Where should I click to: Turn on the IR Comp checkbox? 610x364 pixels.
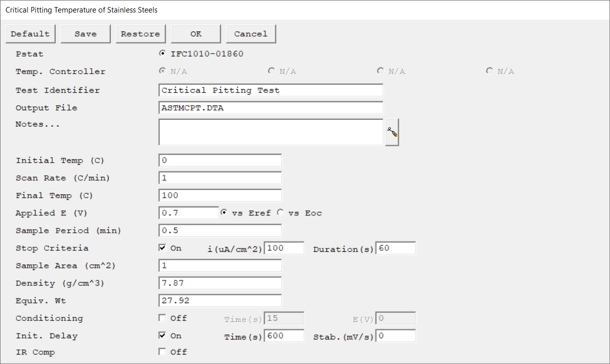click(x=162, y=352)
